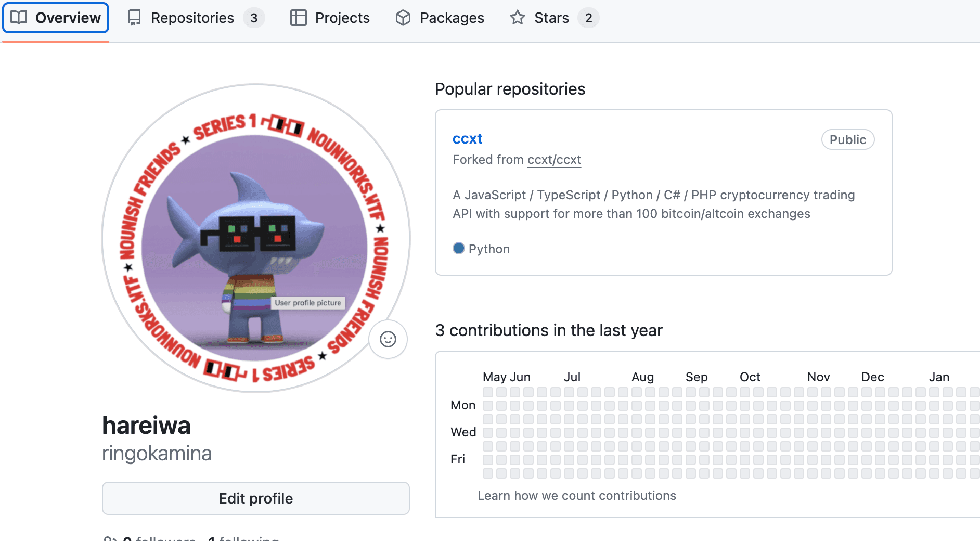Viewport: 980px width, 541px height.
Task: Click the Edit profile button
Action: [256, 498]
